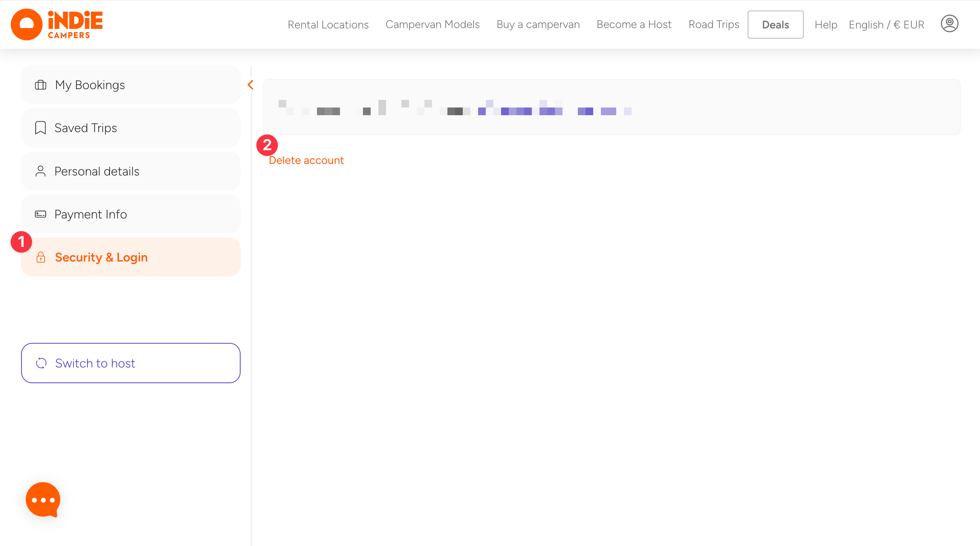980x546 pixels.
Task: Open the user profile icon
Action: (x=949, y=24)
